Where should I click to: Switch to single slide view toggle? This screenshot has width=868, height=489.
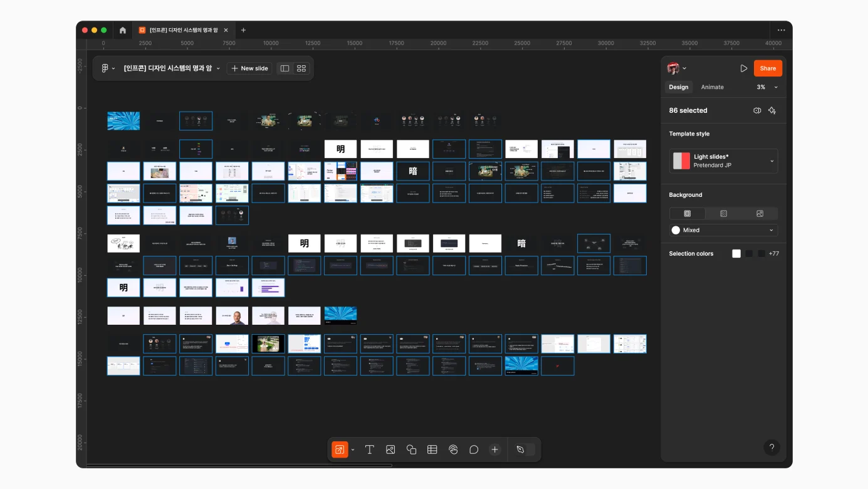(x=285, y=68)
